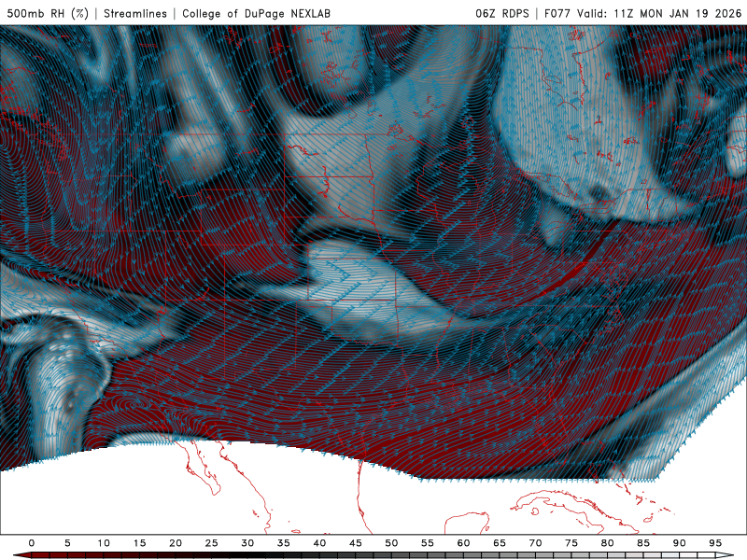
Task: Click the 25 label on the humidity legend
Action: click(x=212, y=543)
